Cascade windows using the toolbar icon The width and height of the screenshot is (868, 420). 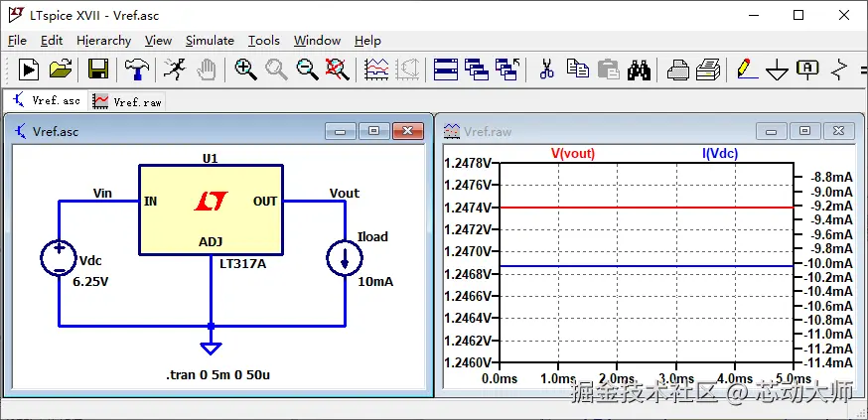click(476, 70)
